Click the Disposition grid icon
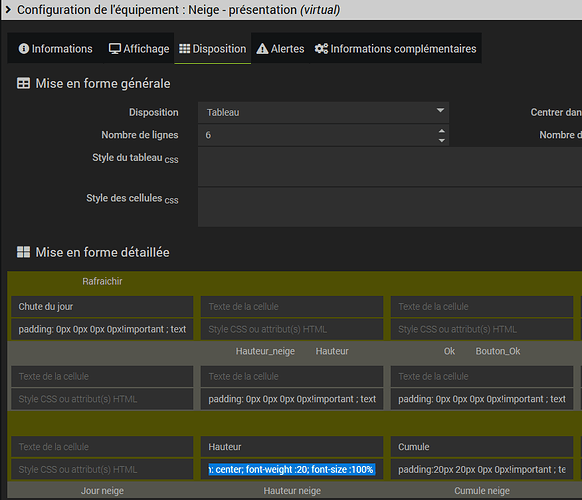 [184, 49]
